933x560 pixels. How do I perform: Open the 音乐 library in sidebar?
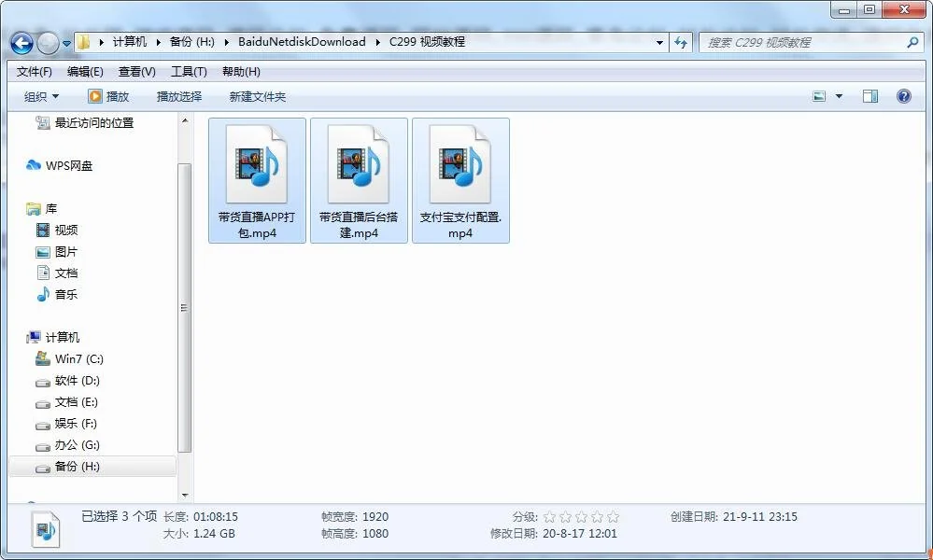(x=65, y=295)
